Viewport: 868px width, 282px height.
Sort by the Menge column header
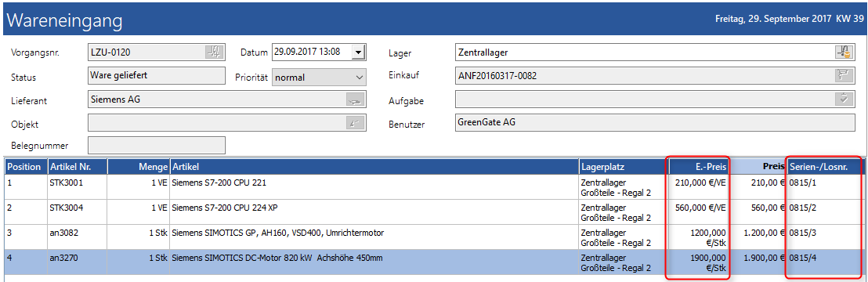point(139,167)
